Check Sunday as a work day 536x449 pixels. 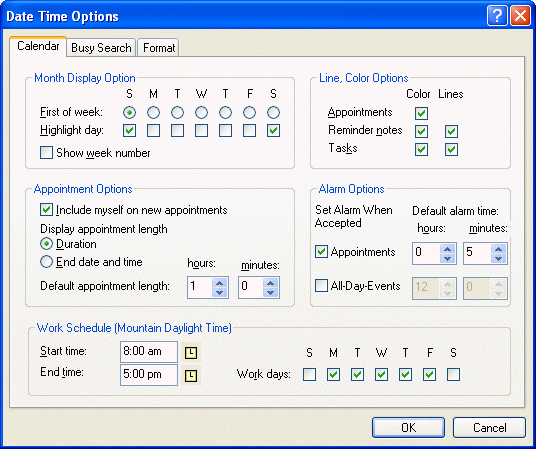pos(309,374)
